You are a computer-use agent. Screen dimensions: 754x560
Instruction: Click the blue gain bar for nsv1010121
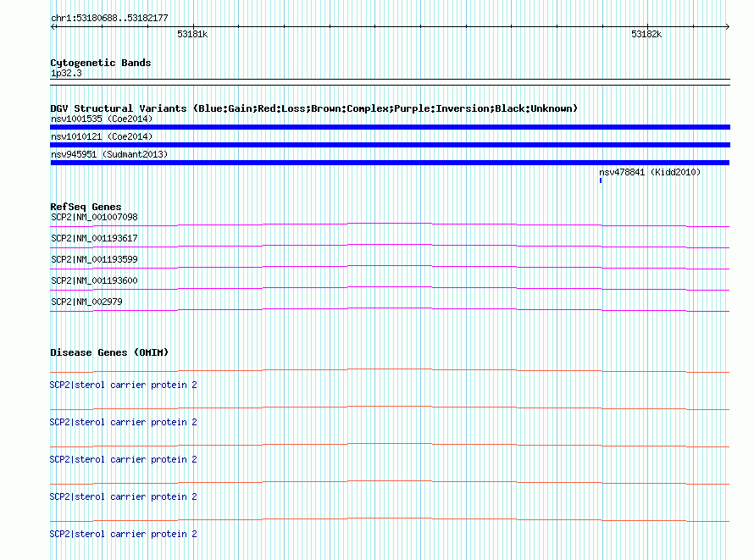390,145
